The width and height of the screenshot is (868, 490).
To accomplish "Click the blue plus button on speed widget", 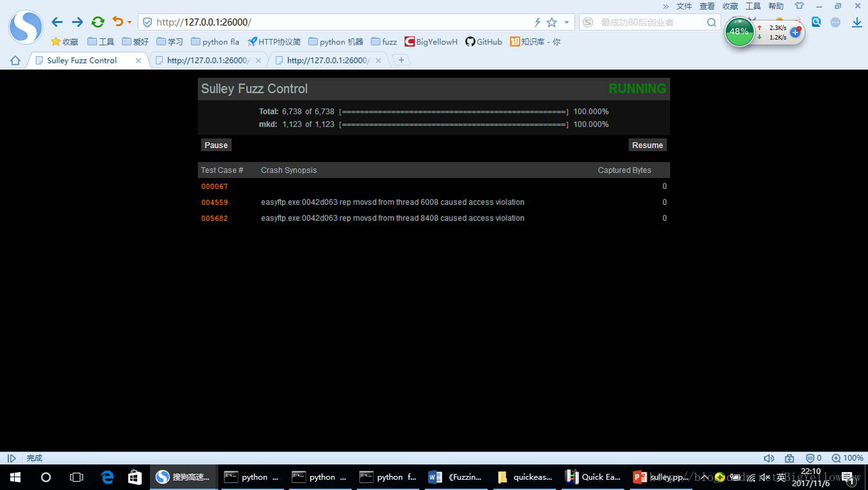I will pyautogui.click(x=795, y=32).
